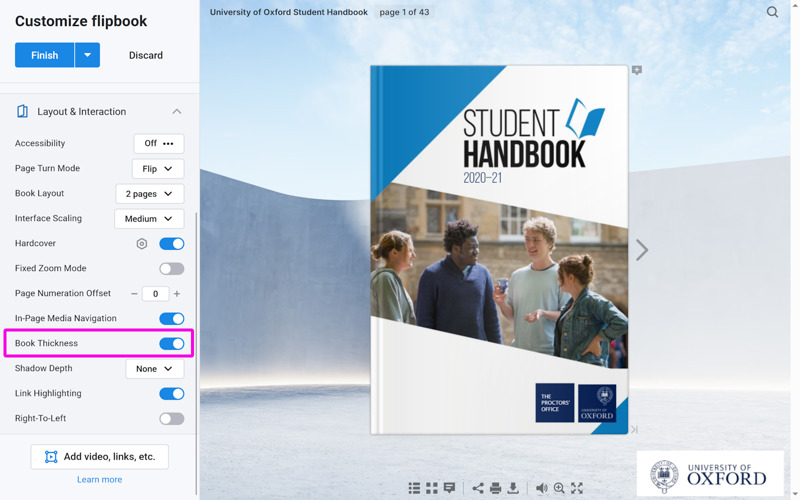Click the Student Handbook cover page
This screenshot has height=500, width=800.
pyautogui.click(x=499, y=250)
